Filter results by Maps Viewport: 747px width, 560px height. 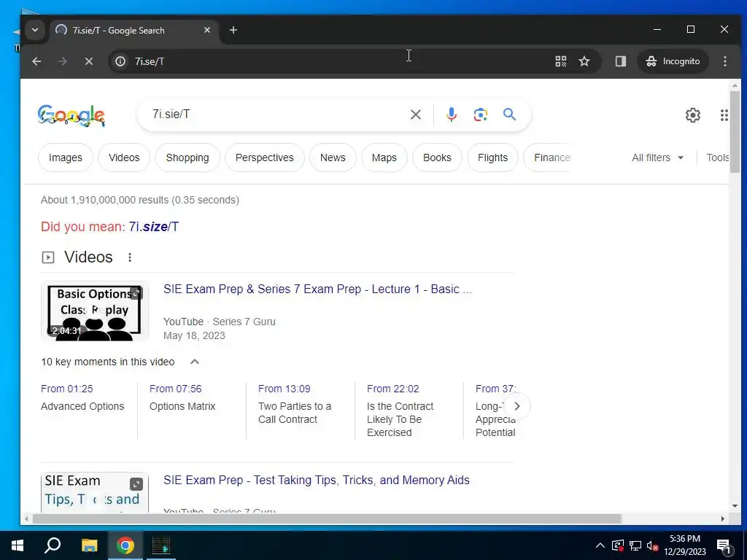pos(384,157)
